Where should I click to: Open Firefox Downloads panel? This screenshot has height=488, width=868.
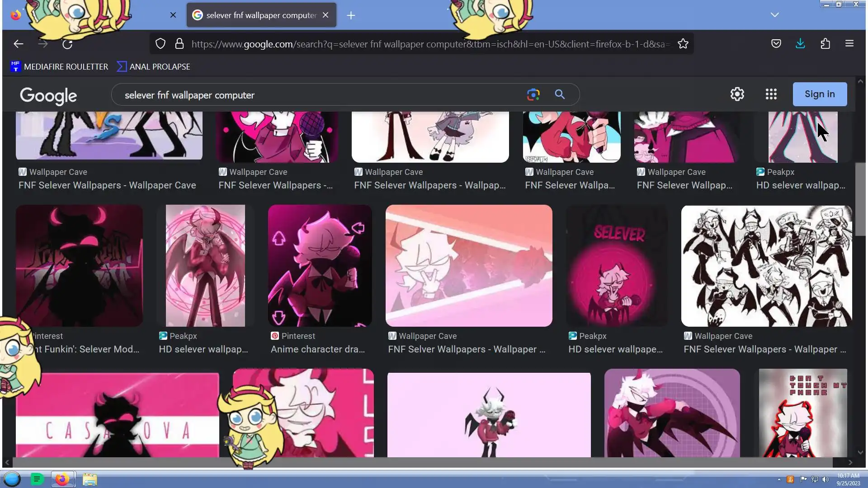click(x=800, y=44)
